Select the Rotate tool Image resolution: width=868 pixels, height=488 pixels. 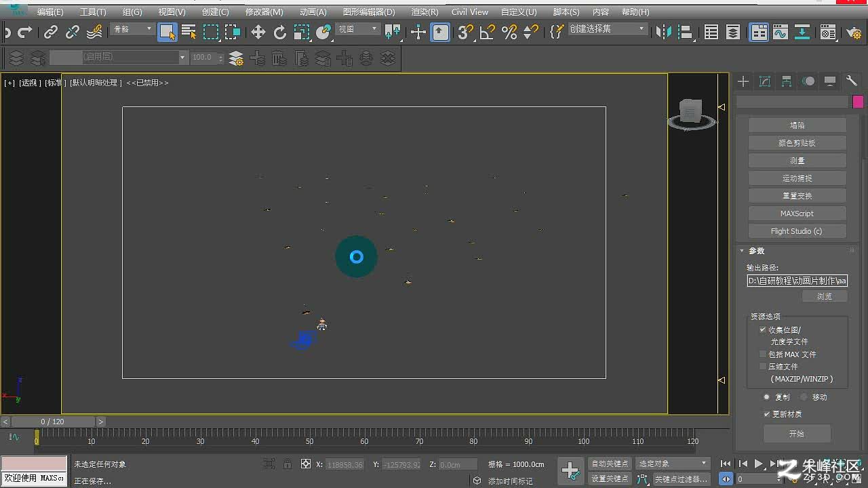point(280,32)
